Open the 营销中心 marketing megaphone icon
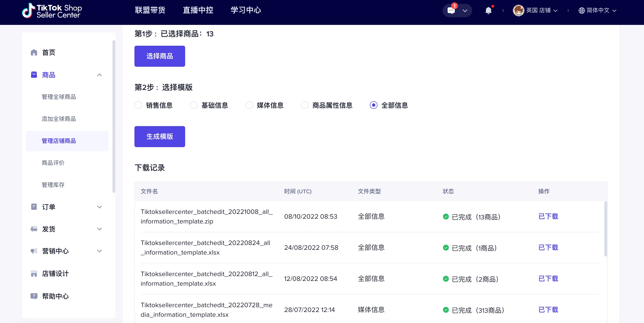 tap(34, 251)
